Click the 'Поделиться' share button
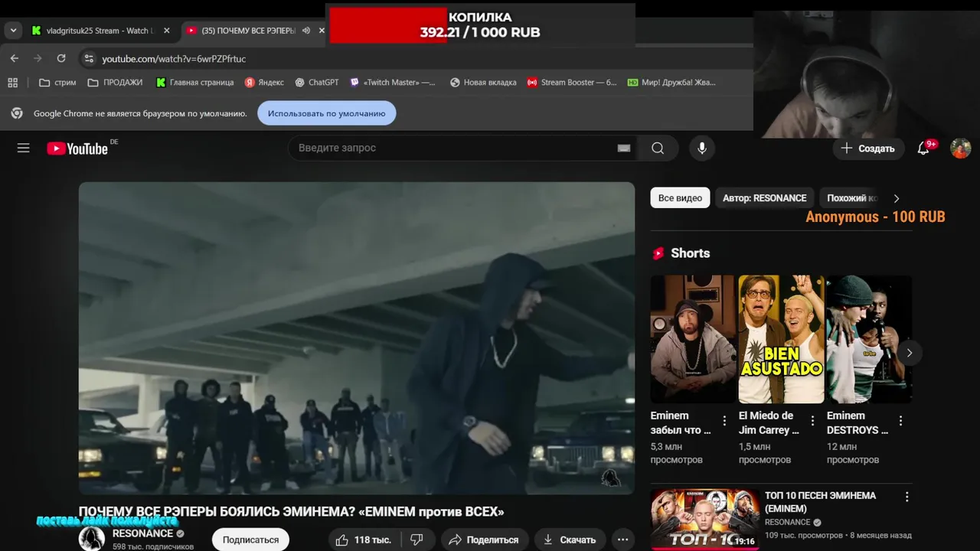Image resolution: width=980 pixels, height=551 pixels. point(485,540)
